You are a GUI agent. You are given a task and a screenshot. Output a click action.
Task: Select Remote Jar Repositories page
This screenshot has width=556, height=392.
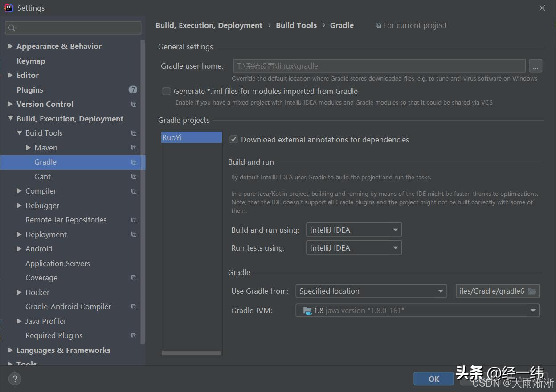[66, 220]
